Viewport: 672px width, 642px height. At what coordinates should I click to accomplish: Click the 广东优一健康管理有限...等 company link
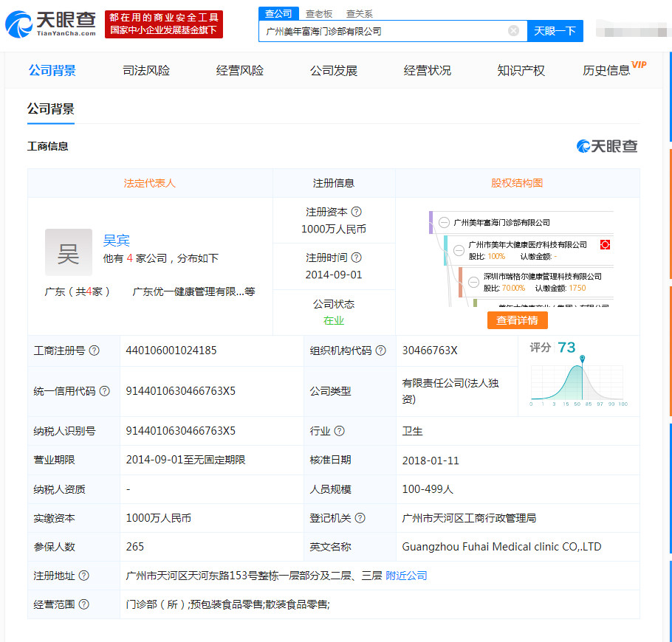point(193,291)
